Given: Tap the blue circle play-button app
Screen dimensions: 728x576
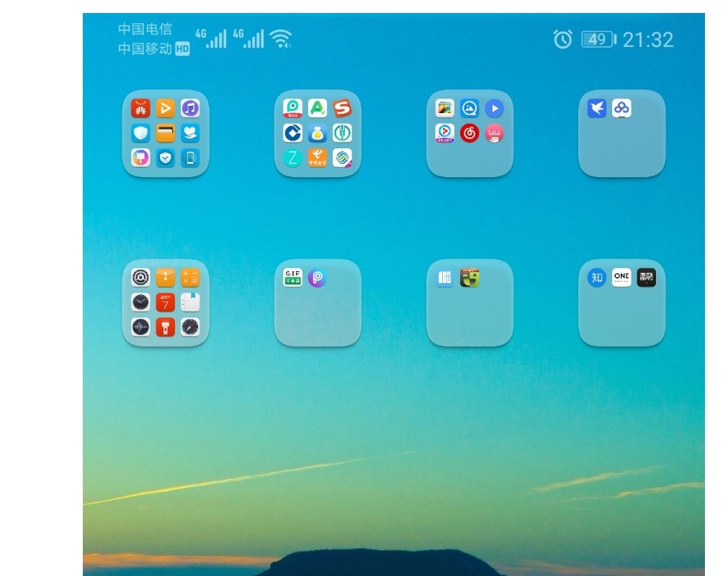Looking at the screenshot, I should [495, 109].
